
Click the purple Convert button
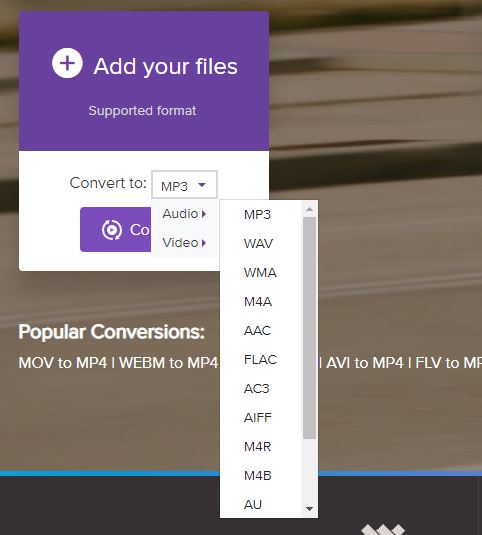point(116,229)
